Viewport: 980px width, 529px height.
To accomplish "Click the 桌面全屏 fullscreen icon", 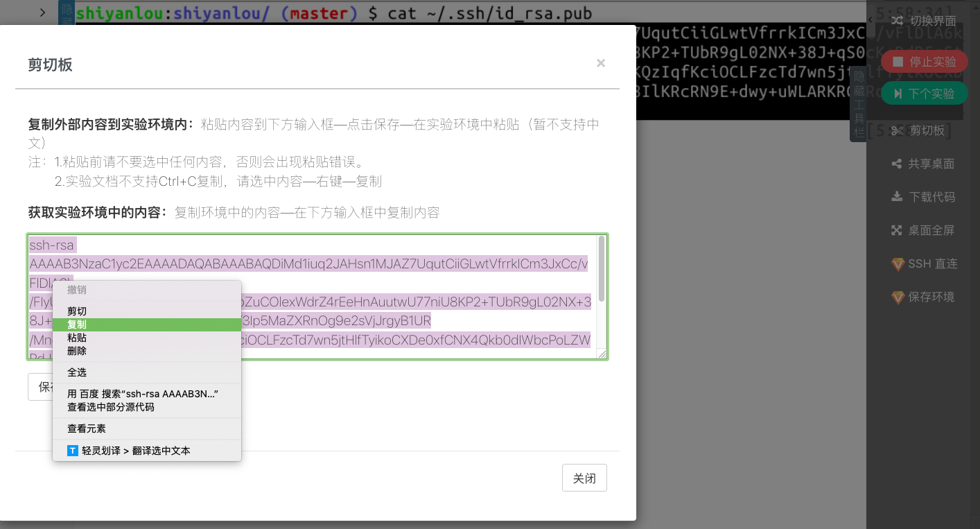I will click(x=897, y=230).
